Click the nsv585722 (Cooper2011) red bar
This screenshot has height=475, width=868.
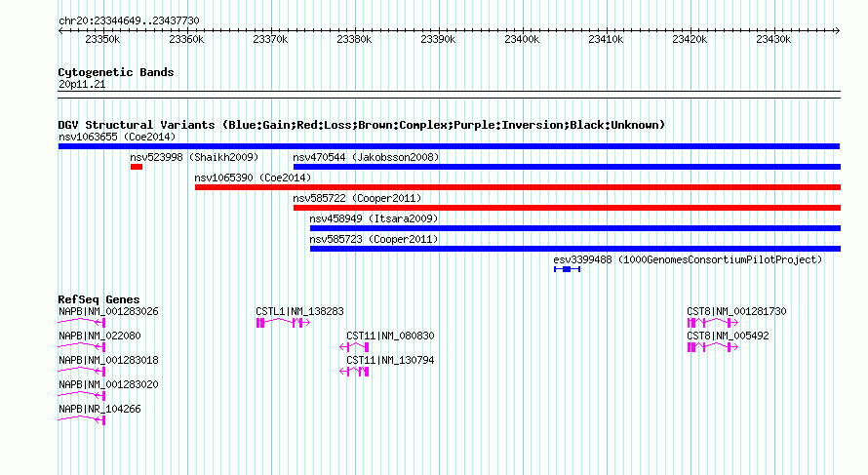567,208
